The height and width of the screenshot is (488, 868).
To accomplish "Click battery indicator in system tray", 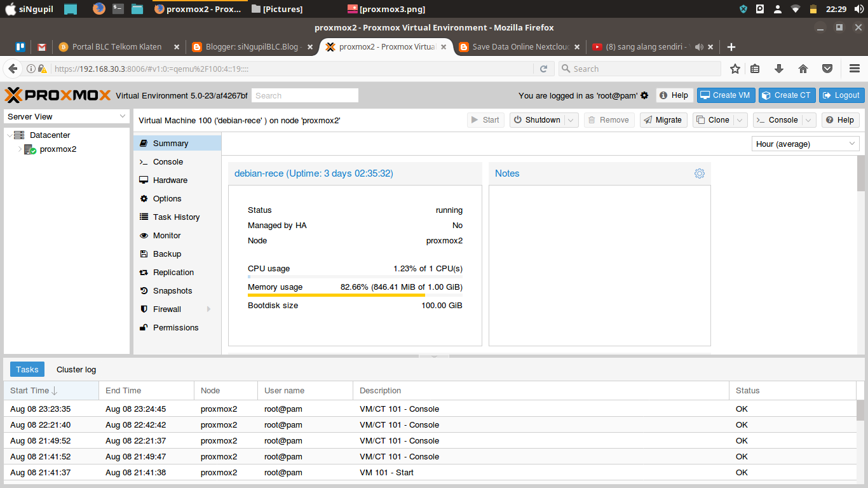I will click(x=813, y=9).
